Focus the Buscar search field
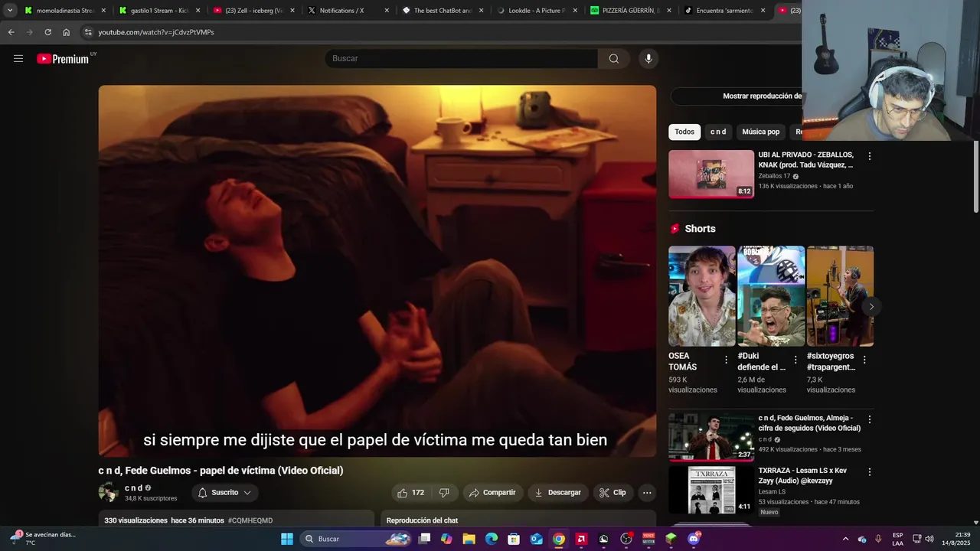 tap(462, 58)
